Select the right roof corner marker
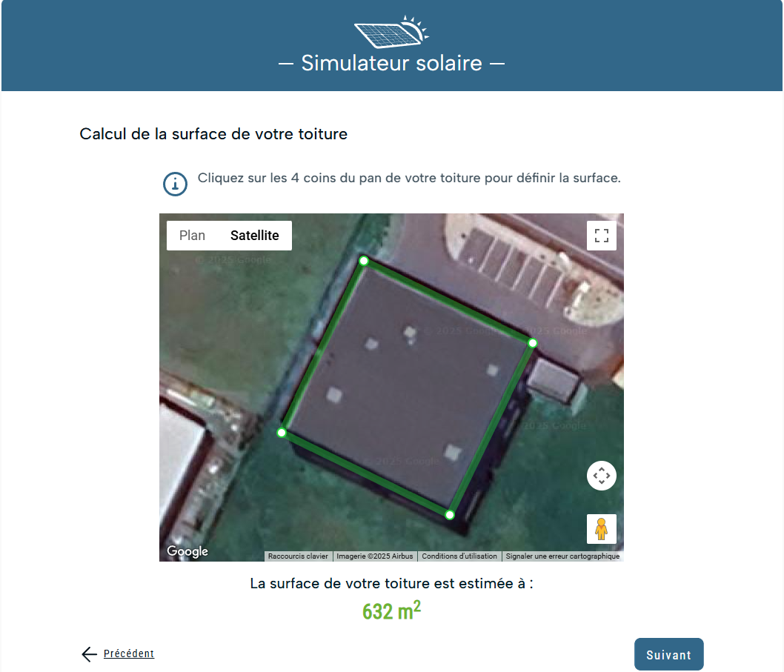The width and height of the screenshot is (784, 672). click(x=533, y=343)
